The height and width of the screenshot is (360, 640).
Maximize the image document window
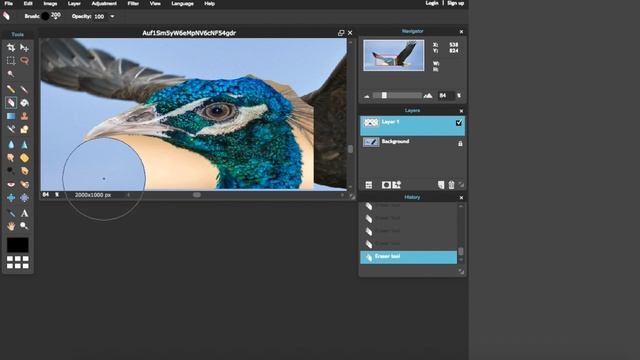[341, 33]
